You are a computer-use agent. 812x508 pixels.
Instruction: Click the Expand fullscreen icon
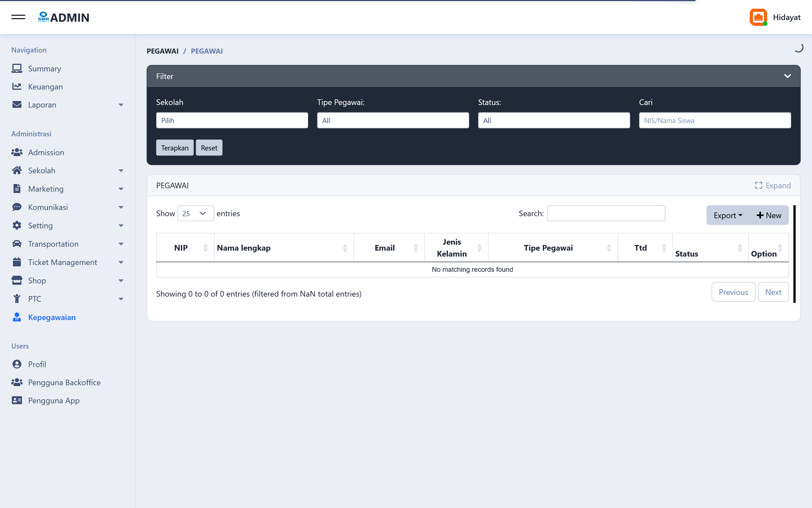point(758,185)
